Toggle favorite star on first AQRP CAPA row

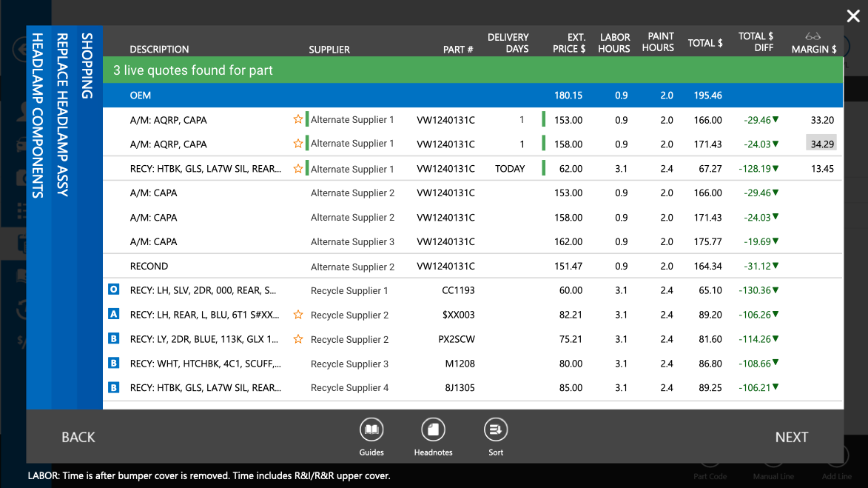[297, 119]
